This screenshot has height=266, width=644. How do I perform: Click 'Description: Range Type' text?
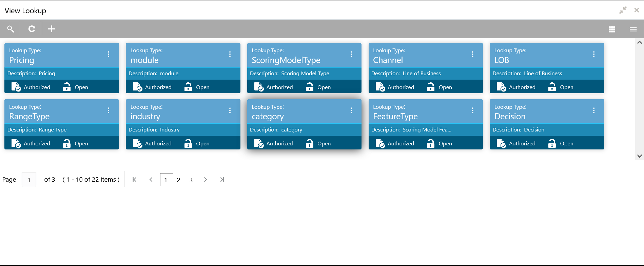[x=37, y=130]
